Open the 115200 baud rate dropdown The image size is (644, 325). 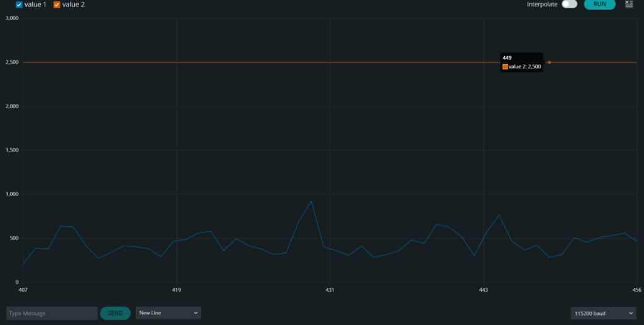(603, 313)
